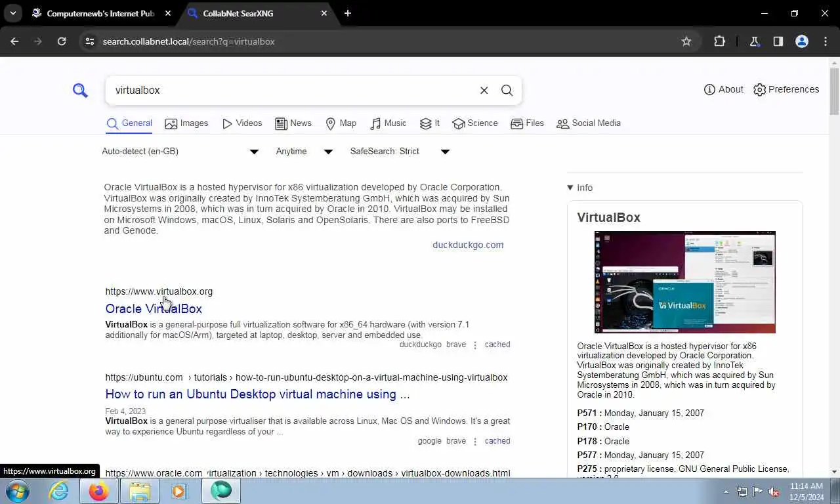Open the network tray icon
Viewport: 840px width, 504px height.
pyautogui.click(x=742, y=492)
